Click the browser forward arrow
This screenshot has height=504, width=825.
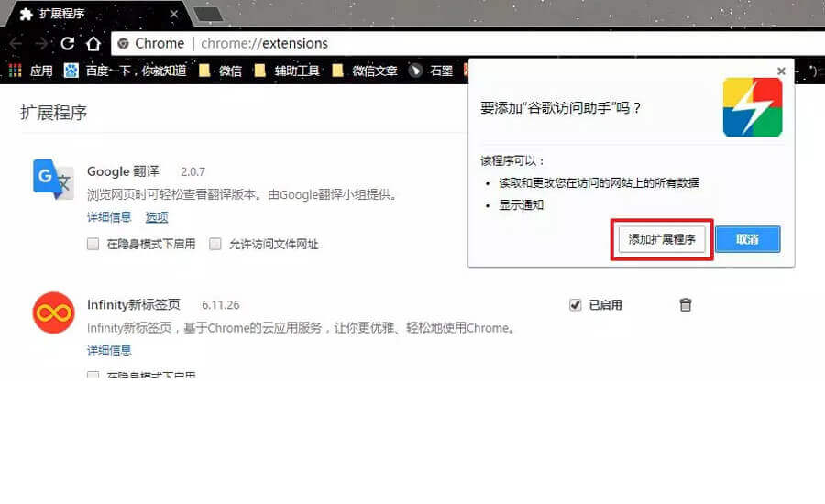coord(41,44)
